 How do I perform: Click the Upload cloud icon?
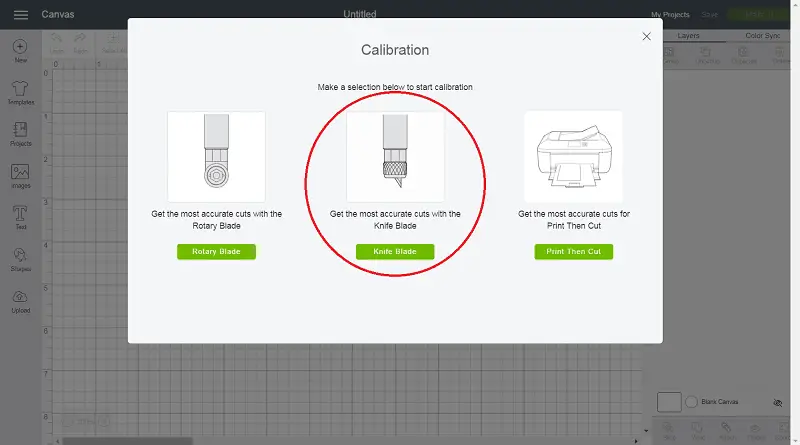20,297
